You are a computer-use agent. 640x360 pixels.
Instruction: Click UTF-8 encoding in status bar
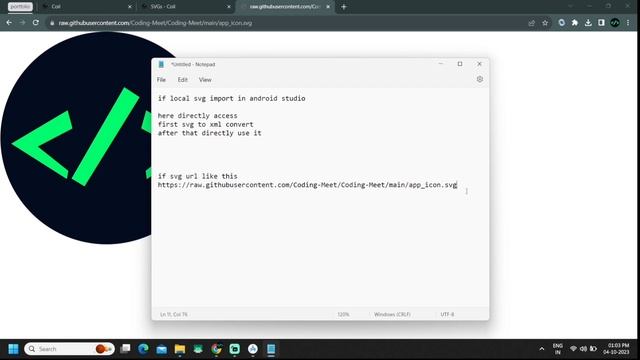pos(447,314)
